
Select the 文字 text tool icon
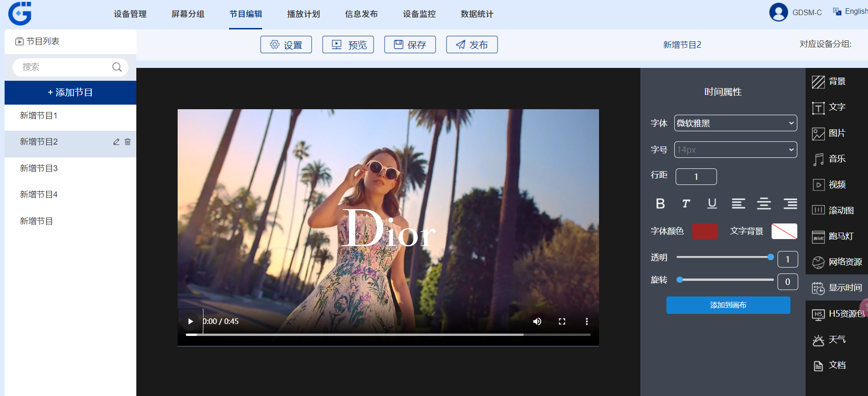pos(818,108)
